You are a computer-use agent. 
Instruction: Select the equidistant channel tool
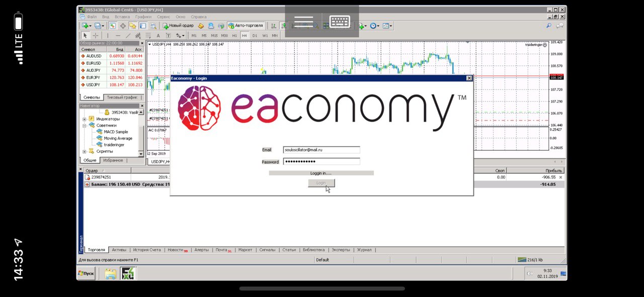pos(138,36)
